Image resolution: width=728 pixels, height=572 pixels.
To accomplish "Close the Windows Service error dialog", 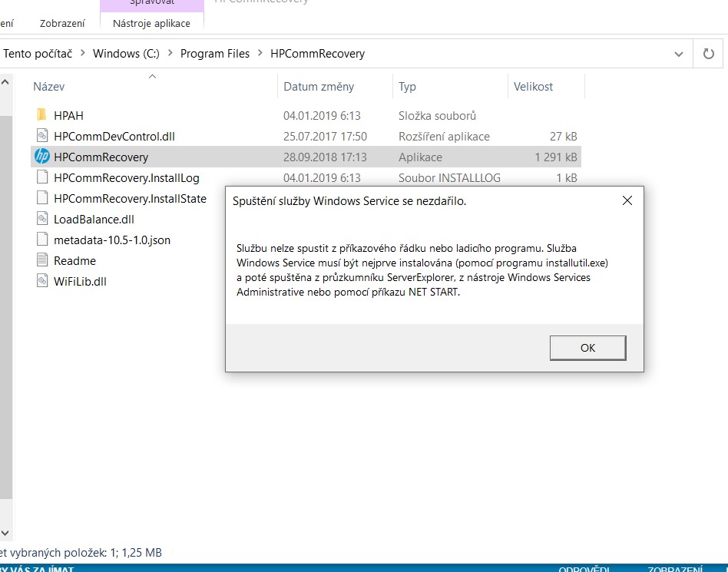I will click(x=627, y=200).
